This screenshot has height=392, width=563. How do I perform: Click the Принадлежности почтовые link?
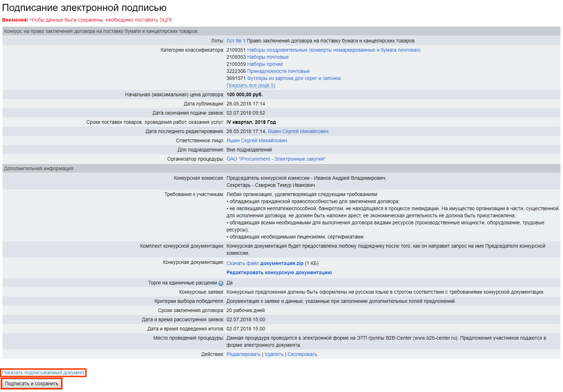coord(278,71)
